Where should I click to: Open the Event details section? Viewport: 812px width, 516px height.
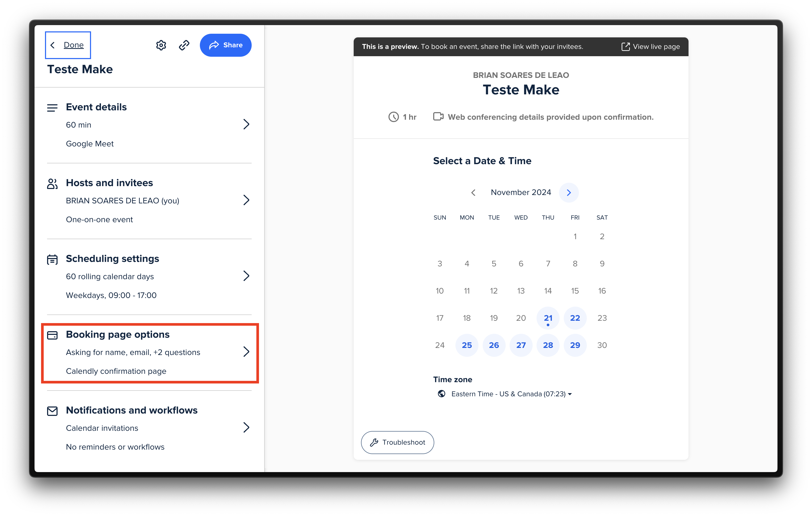click(96, 107)
